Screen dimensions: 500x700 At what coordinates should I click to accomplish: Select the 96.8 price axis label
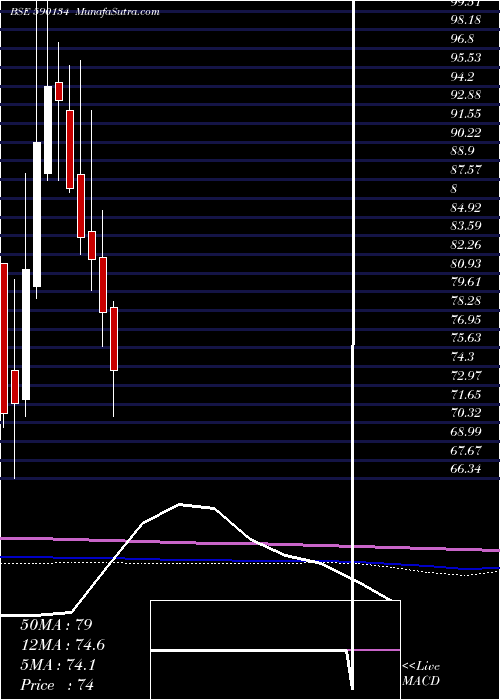coord(462,39)
